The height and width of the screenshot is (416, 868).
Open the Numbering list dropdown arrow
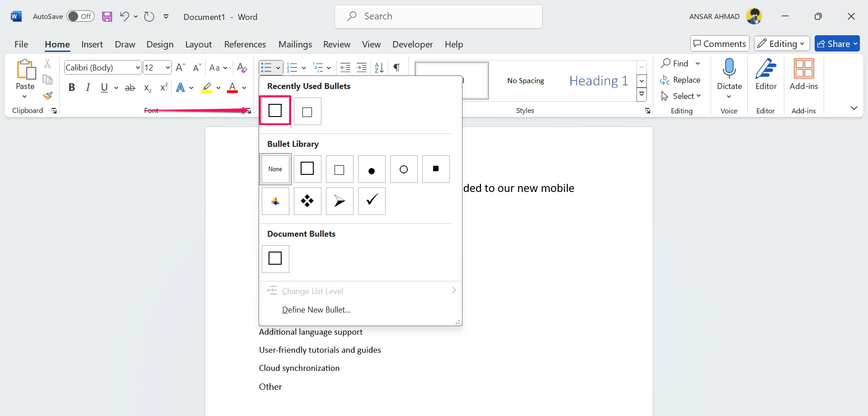[x=304, y=68]
